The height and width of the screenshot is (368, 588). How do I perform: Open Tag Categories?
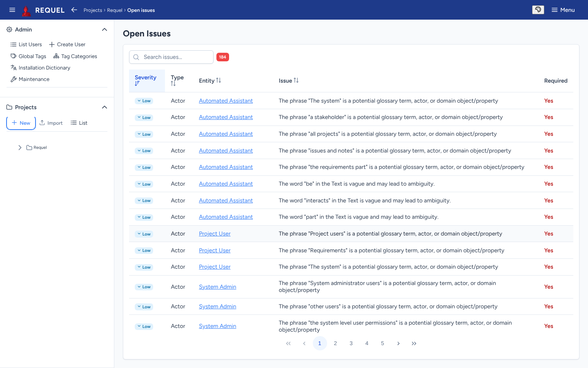75,56
